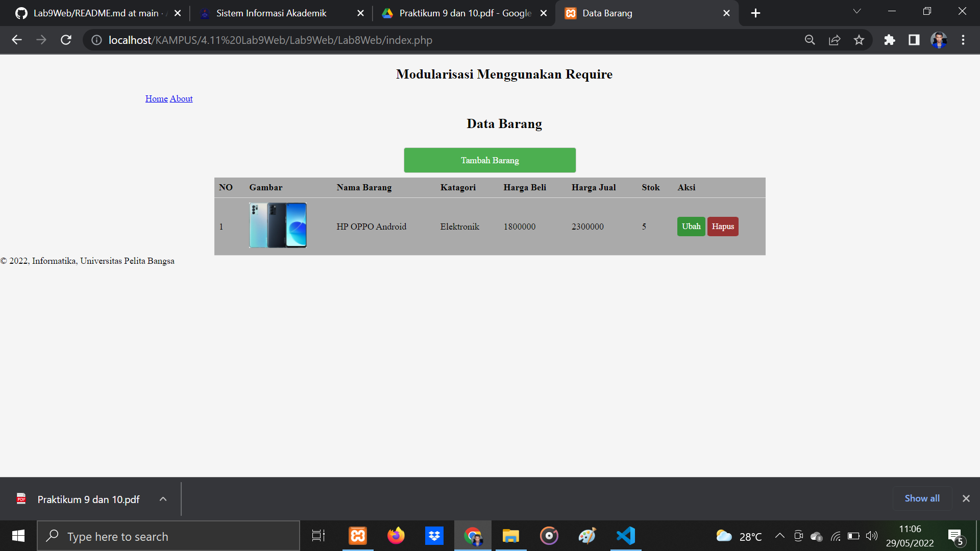980x551 pixels.
Task: Open the side panel icon
Action: (x=914, y=40)
